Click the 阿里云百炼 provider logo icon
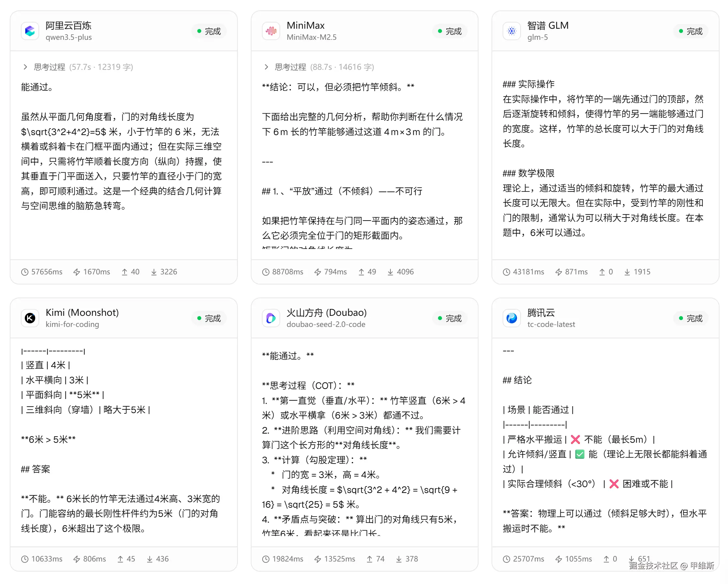 click(x=30, y=31)
